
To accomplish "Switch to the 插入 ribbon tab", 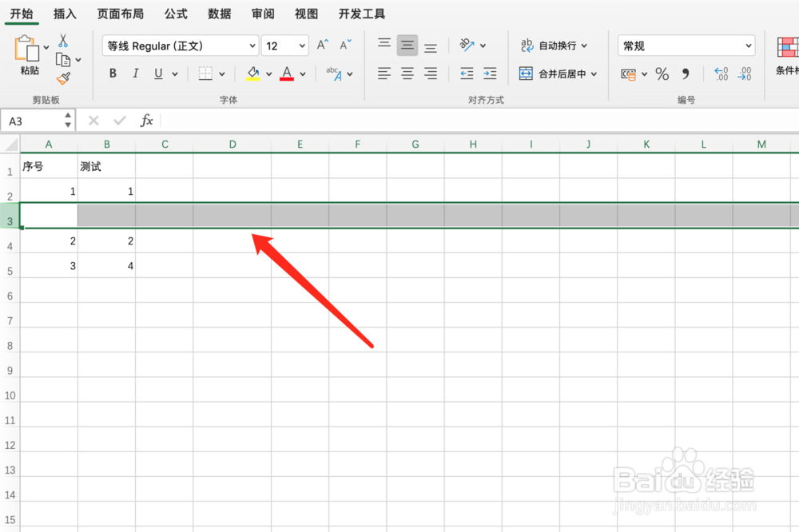I will pyautogui.click(x=65, y=13).
